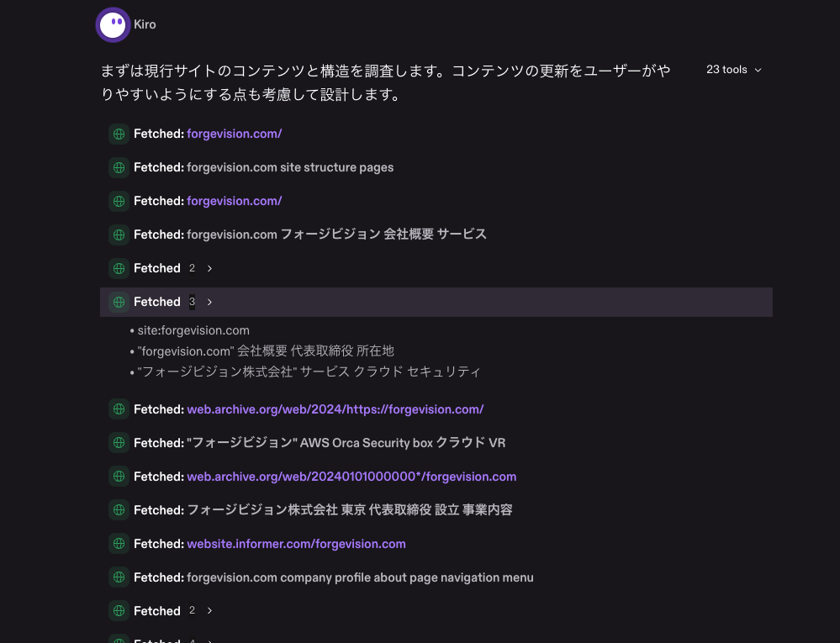The height and width of the screenshot is (643, 840).
Task: Click globe icon beside company profile about page fetch
Action: [119, 577]
